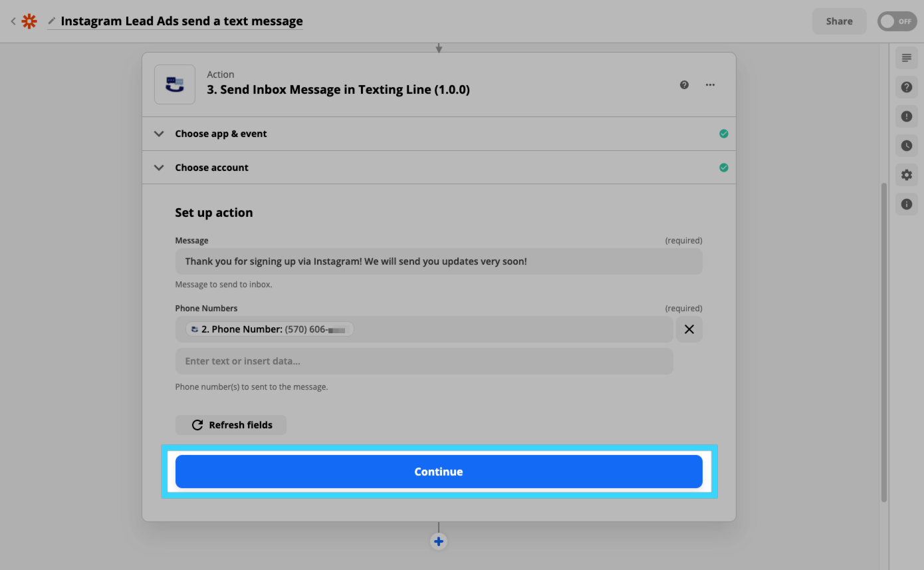Click the Share button
Viewport: 924px width, 570px height.
(x=839, y=21)
